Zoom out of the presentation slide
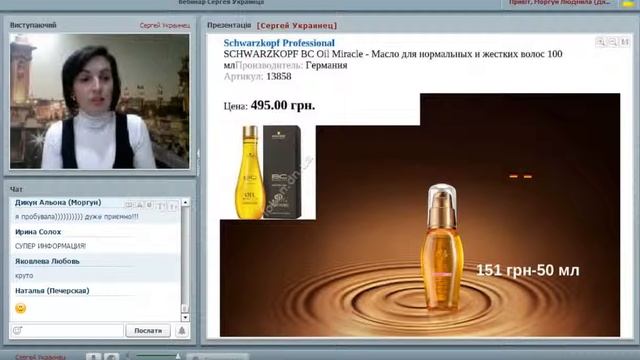Viewport: 640px width, 360px height. (613, 42)
